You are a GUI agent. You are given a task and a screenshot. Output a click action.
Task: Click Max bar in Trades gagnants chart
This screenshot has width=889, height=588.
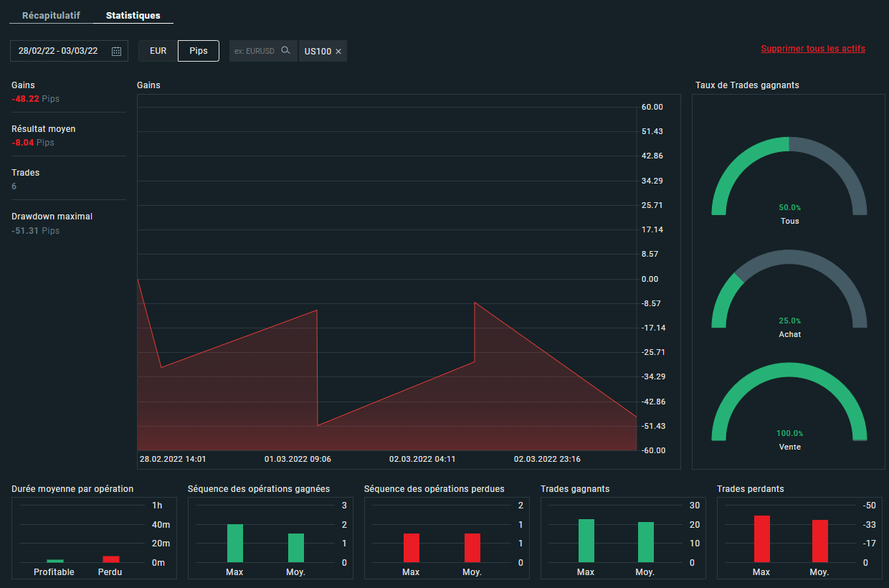(x=586, y=541)
